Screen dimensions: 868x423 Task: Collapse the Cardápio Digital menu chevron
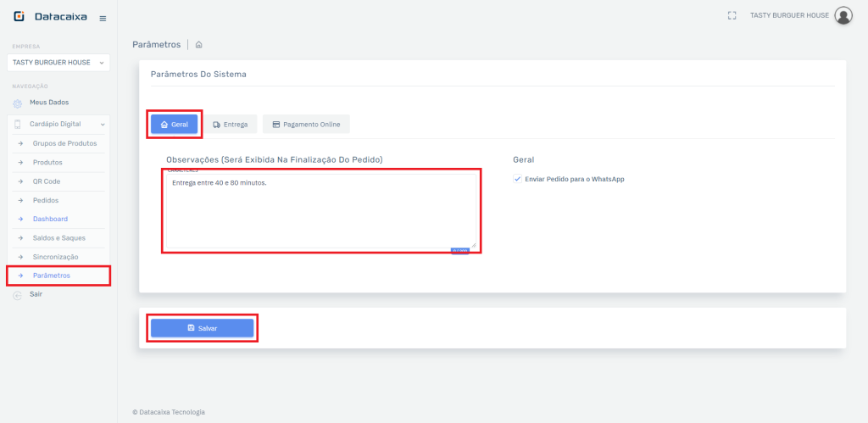103,125
